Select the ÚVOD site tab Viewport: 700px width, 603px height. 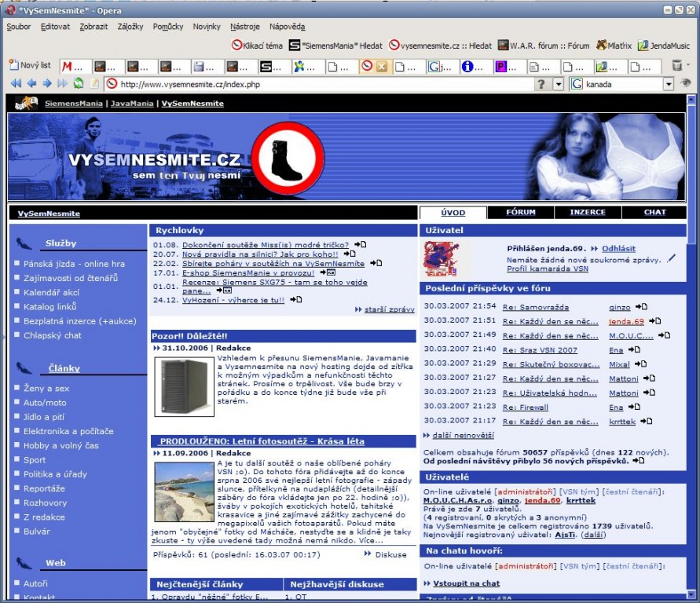(x=453, y=213)
